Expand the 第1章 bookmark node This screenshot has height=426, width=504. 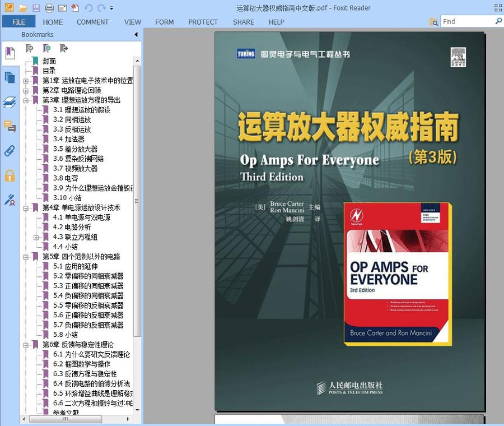26,80
